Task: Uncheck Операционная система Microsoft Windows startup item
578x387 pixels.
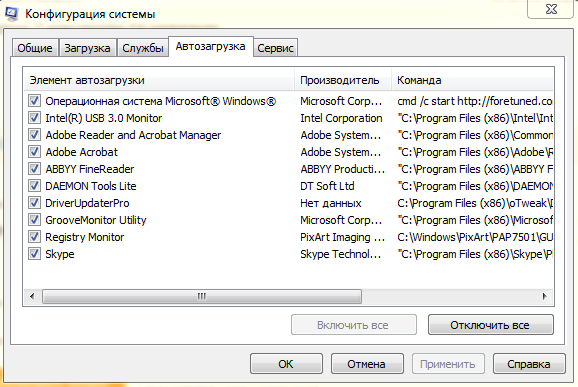Action: 34,101
